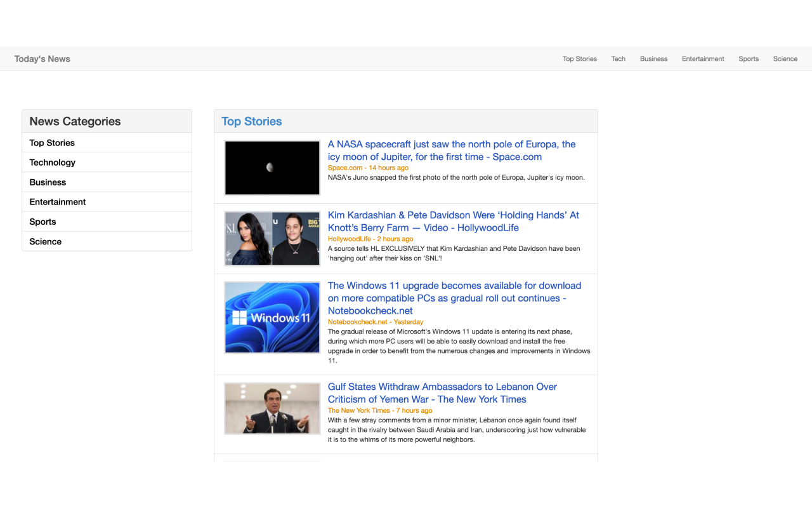
Task: Open Business category in the sidebar
Action: tap(48, 182)
